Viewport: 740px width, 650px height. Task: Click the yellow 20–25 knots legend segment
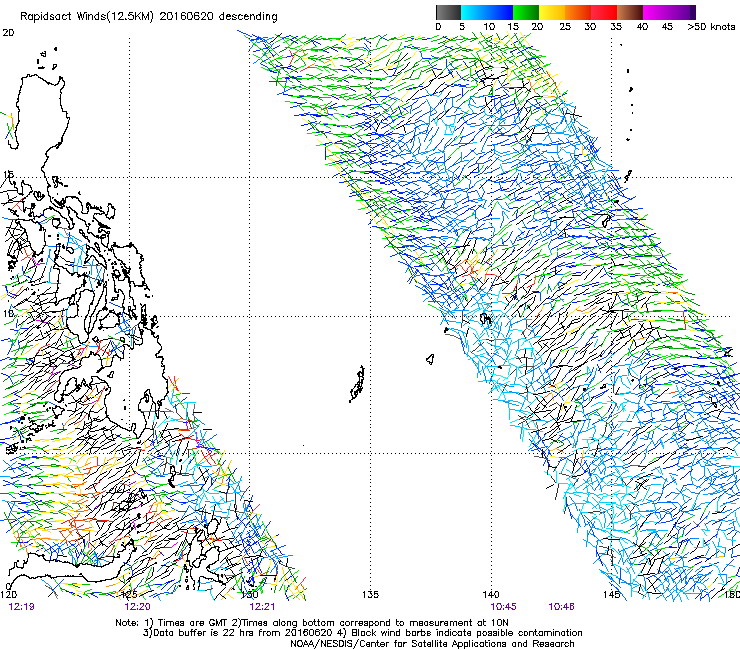[552, 12]
